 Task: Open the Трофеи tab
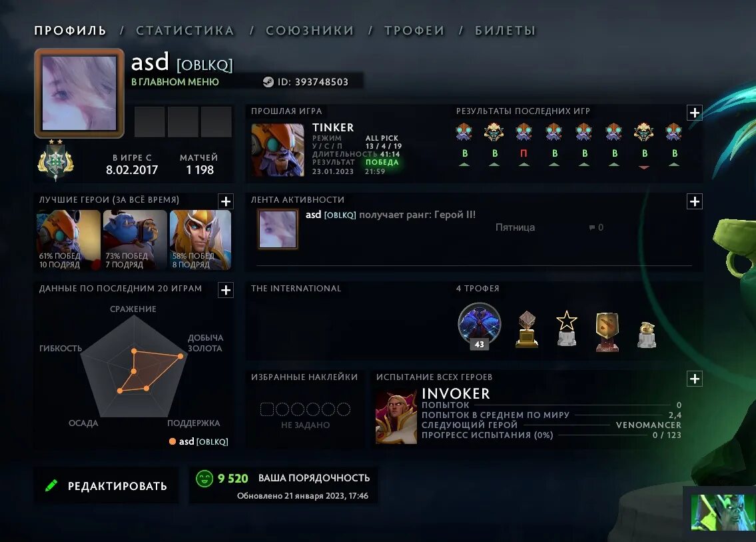[414, 31]
